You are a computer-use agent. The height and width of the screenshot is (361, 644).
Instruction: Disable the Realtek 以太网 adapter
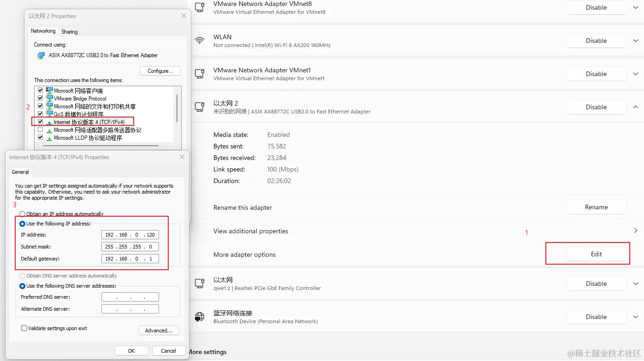pos(597,284)
